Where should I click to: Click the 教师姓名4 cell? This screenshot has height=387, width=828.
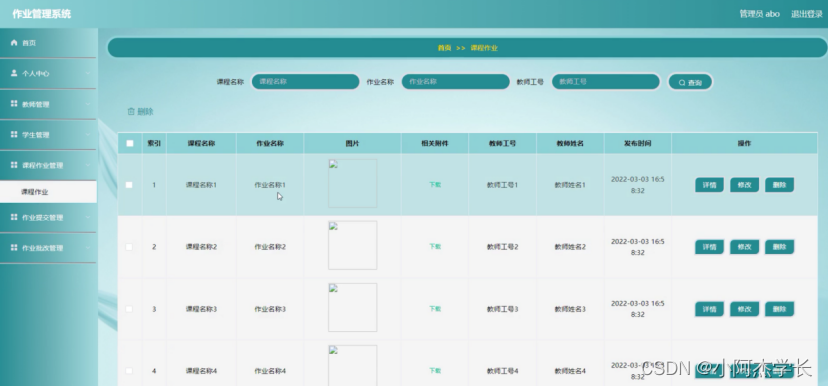click(570, 371)
